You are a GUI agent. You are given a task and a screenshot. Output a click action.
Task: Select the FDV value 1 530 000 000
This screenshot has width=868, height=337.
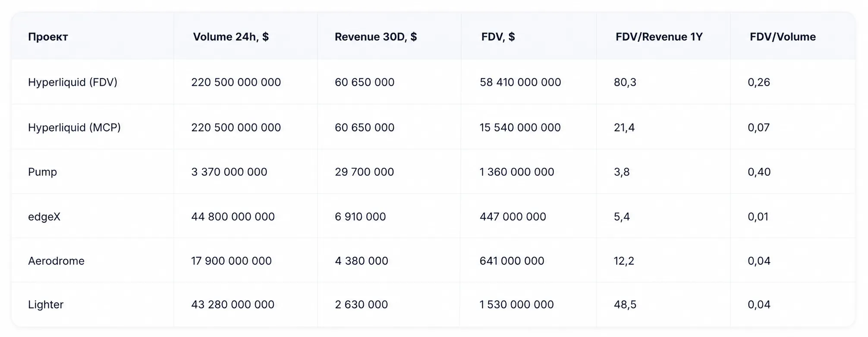click(x=517, y=305)
